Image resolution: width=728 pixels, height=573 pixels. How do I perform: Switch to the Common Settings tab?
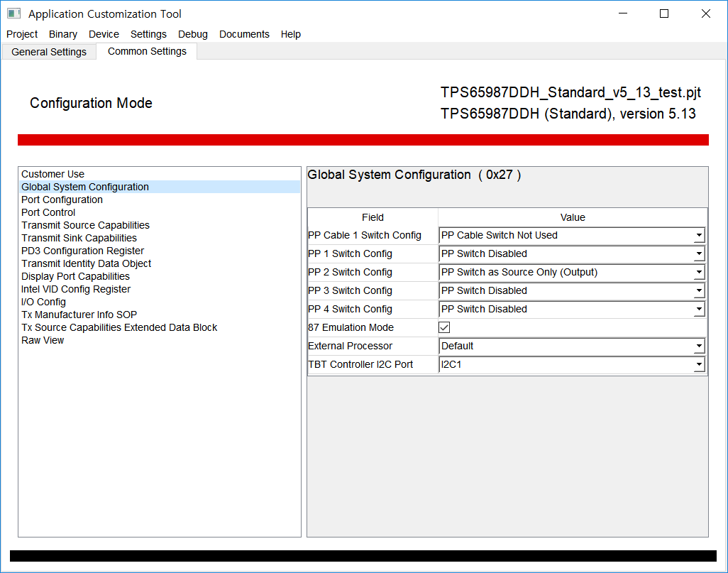(x=147, y=51)
